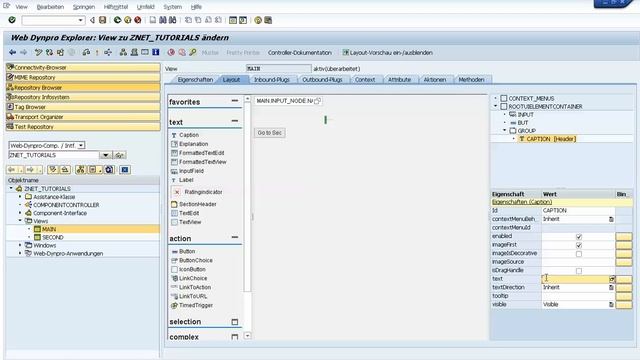640x360 pixels.
Task: Toggle the imageIsDecorative property checkbox
Action: (579, 254)
